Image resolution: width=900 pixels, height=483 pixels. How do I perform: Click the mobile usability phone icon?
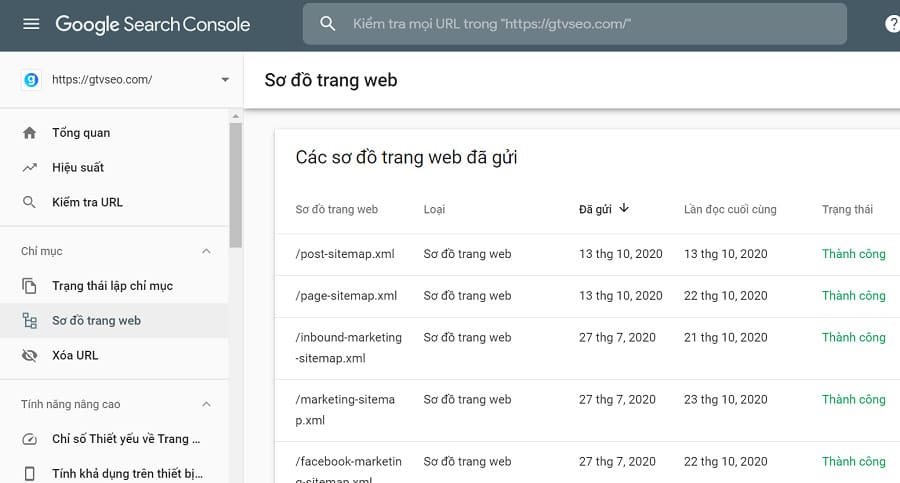click(x=29, y=474)
